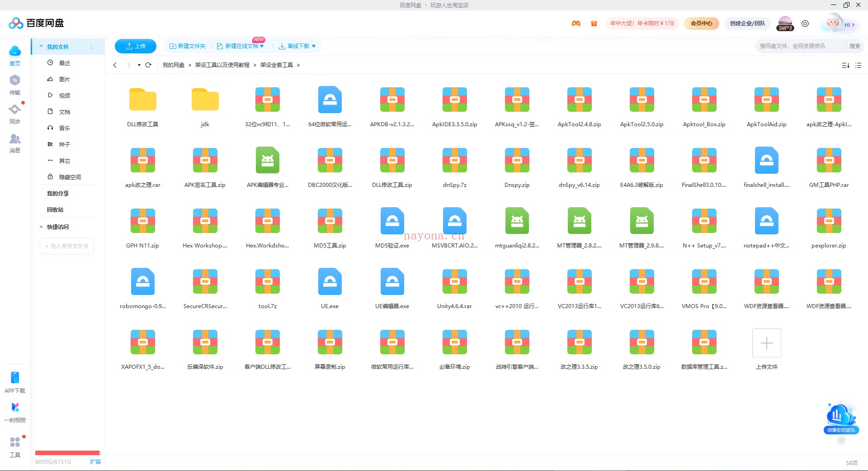Click the 创建企业/团队 button
The image size is (868, 471).
point(748,24)
